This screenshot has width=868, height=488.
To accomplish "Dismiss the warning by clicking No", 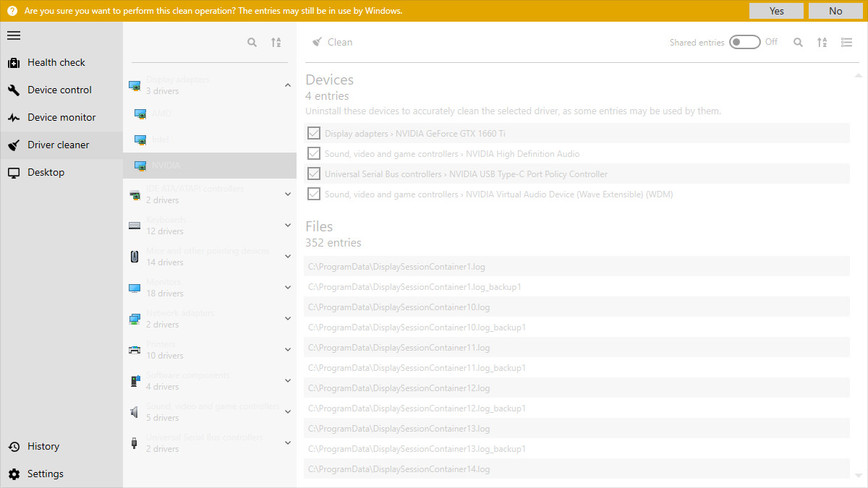I will point(835,11).
